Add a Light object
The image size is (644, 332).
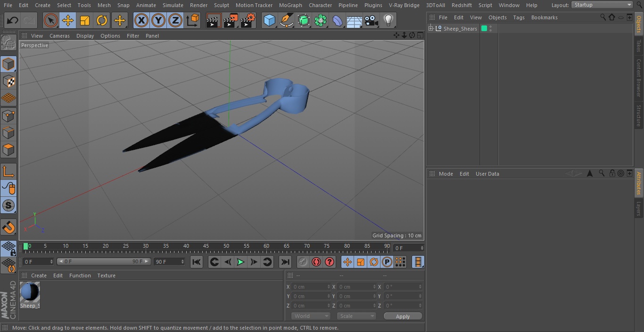pos(388,21)
